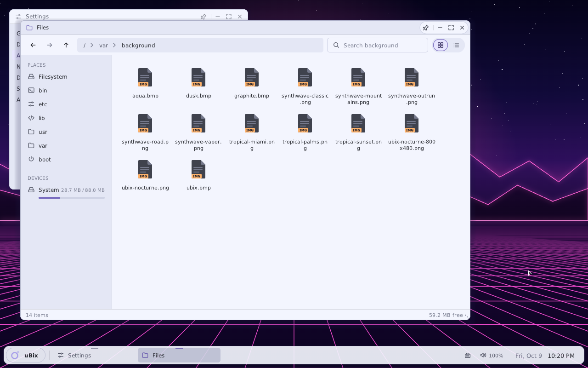Select the tropical-sunset.png file icon

tap(358, 123)
